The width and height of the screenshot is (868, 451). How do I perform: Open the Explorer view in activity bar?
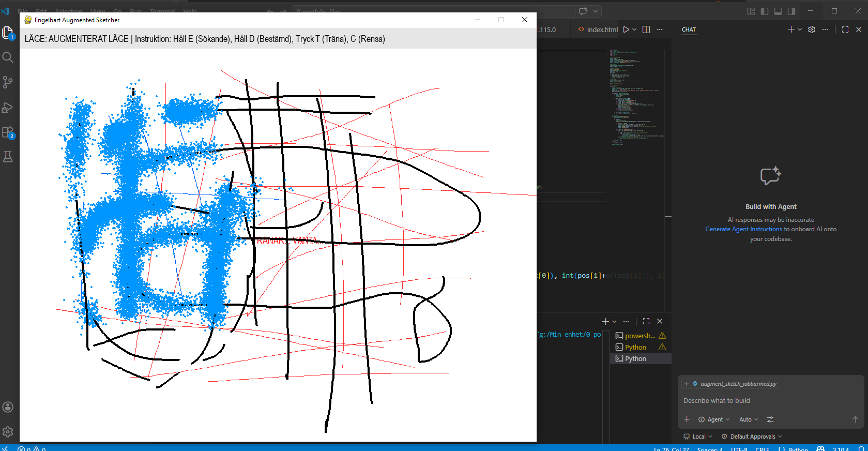pos(8,33)
